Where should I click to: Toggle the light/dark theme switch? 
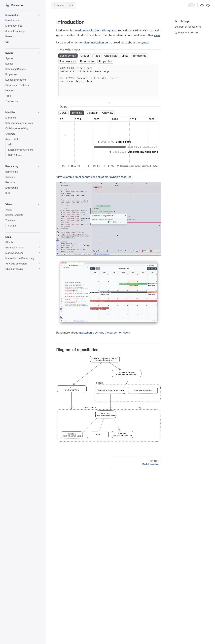tap(191, 5)
